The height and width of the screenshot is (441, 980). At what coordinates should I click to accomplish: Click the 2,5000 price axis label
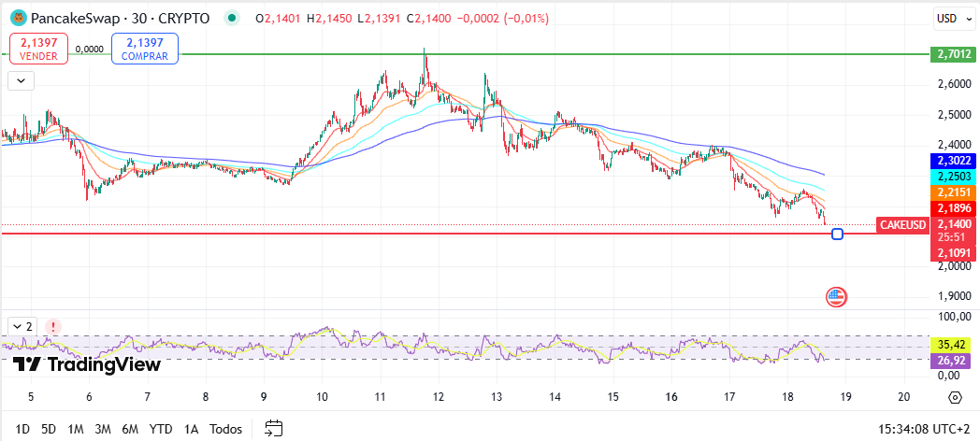click(953, 115)
